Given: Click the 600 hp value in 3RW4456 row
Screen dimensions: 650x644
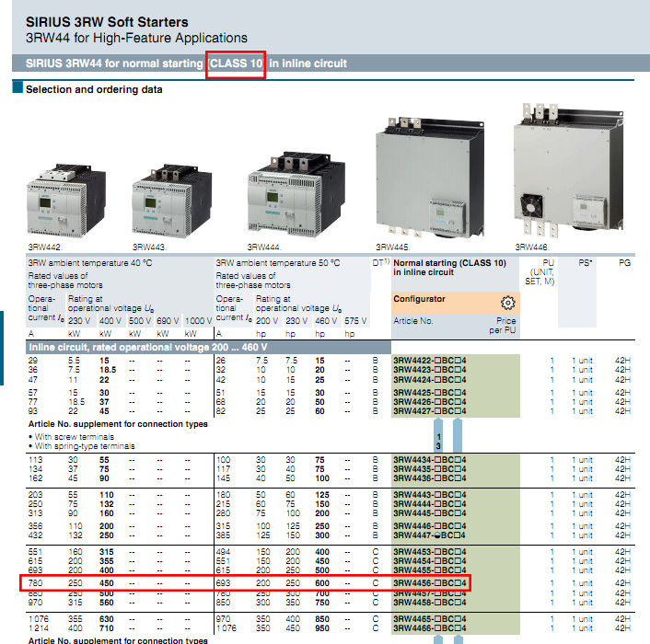Looking at the screenshot, I should coord(322,583).
